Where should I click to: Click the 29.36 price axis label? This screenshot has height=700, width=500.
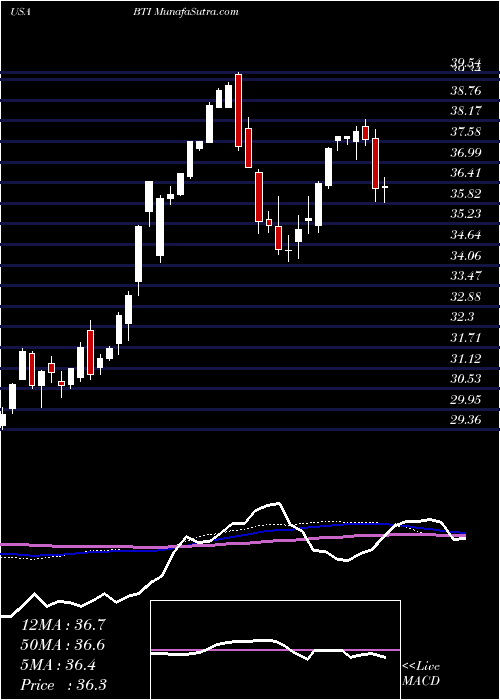(466, 420)
